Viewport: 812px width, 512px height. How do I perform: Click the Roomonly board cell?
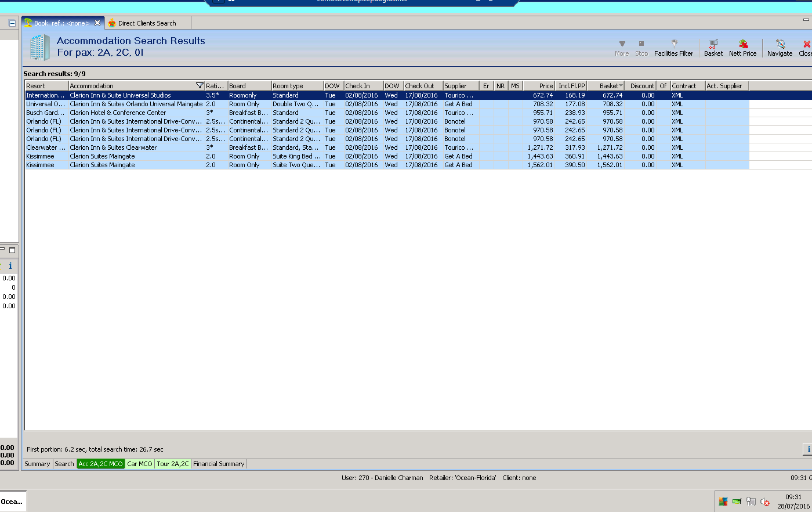pos(249,95)
